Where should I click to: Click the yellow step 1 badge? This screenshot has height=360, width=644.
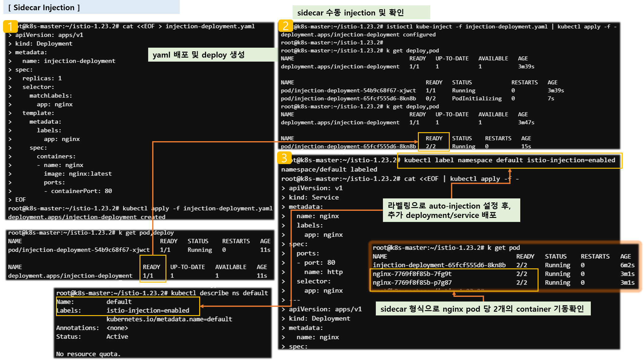(10, 27)
